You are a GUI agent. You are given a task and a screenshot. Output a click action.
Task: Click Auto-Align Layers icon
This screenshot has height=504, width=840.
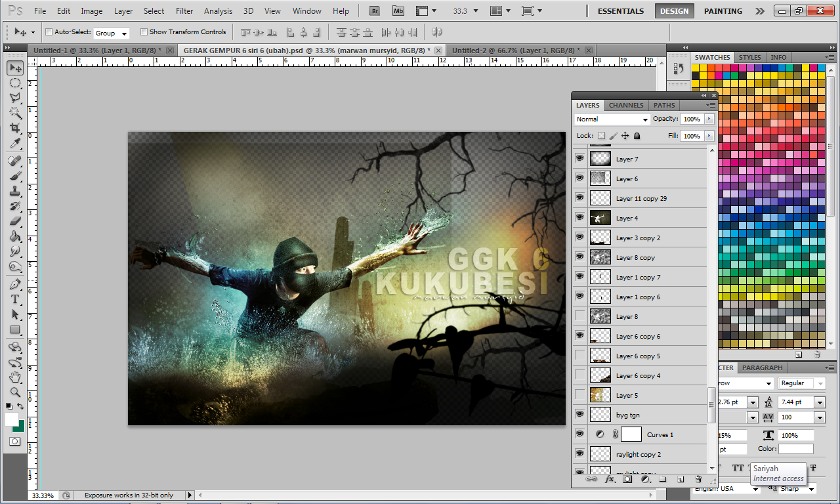[437, 31]
